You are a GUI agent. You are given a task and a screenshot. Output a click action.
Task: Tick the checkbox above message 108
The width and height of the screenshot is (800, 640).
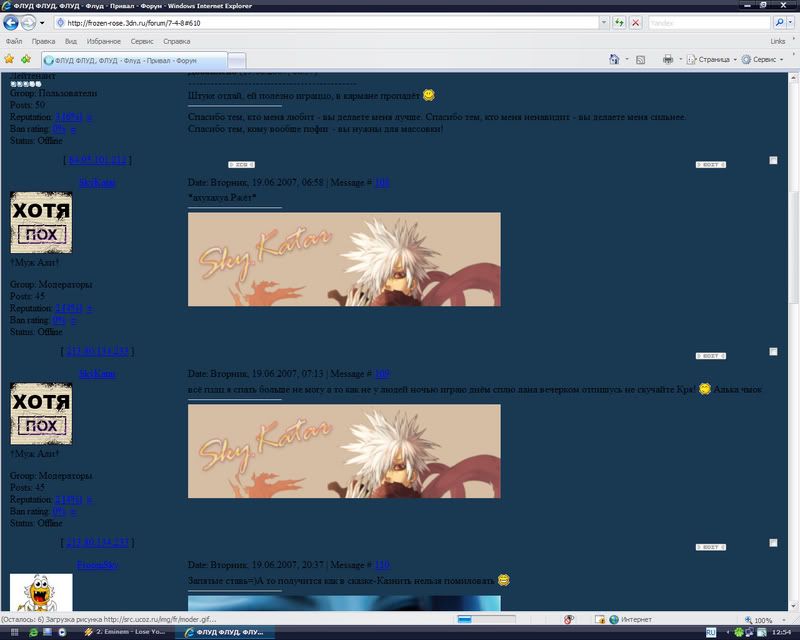click(773, 160)
